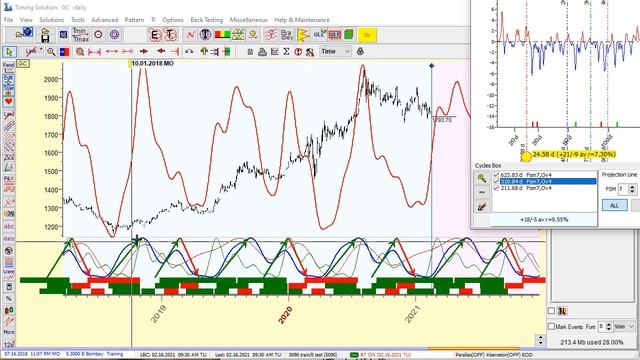Open the Help & Maintenance menu
This screenshot has height=360, width=640.
click(302, 20)
